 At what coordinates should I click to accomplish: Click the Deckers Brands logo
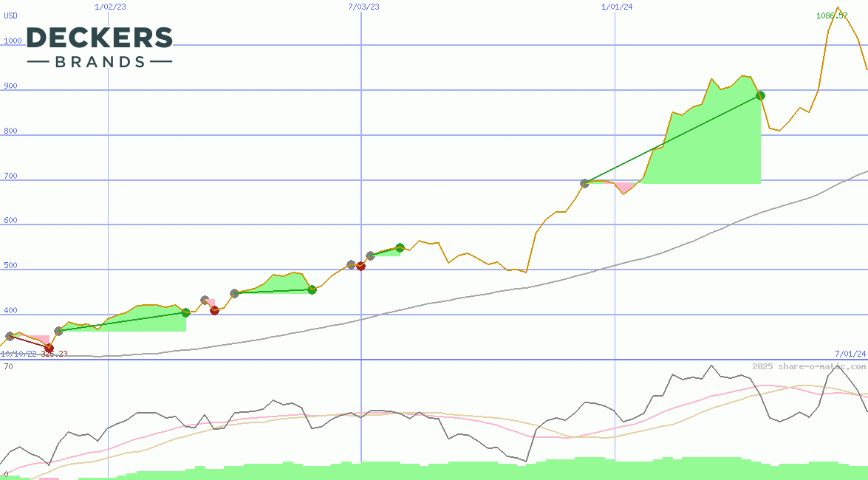click(99, 47)
